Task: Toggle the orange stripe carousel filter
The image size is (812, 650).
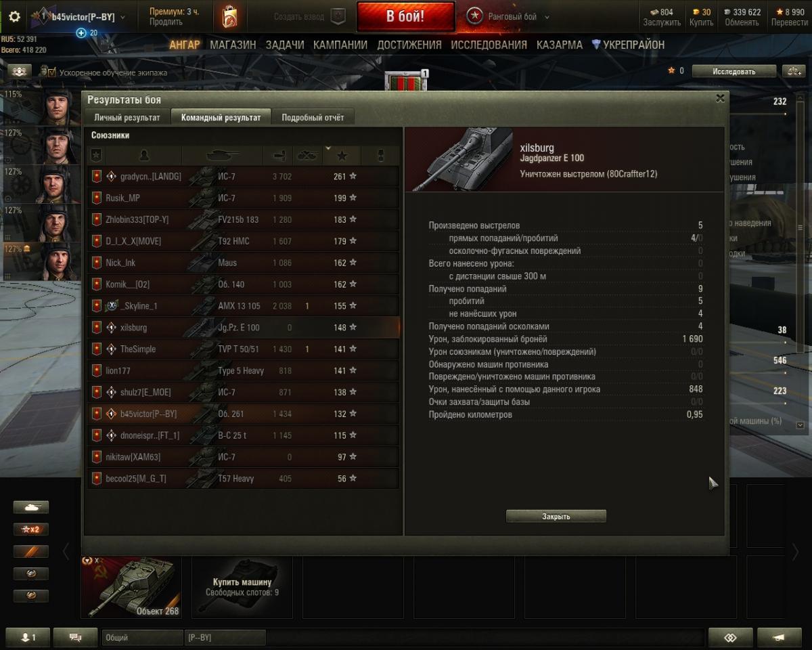Action: pyautogui.click(x=31, y=552)
